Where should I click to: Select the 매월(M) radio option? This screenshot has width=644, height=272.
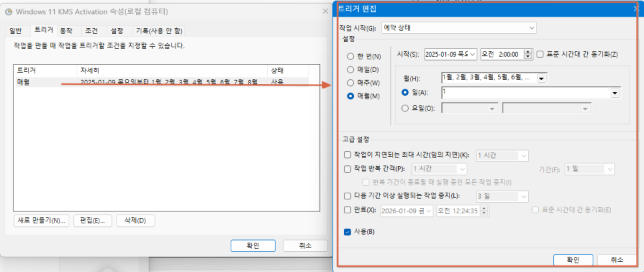point(351,96)
